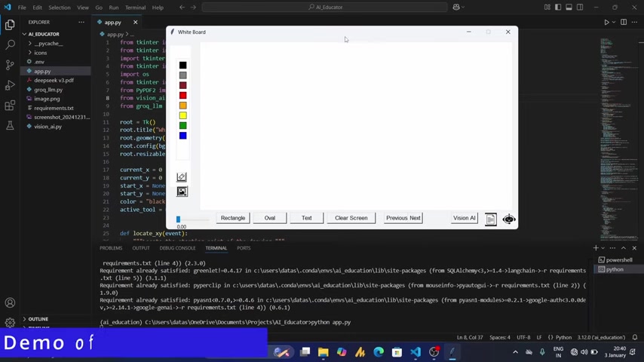The image size is (644, 362).
Task: Open the Terminal menu
Action: click(135, 8)
